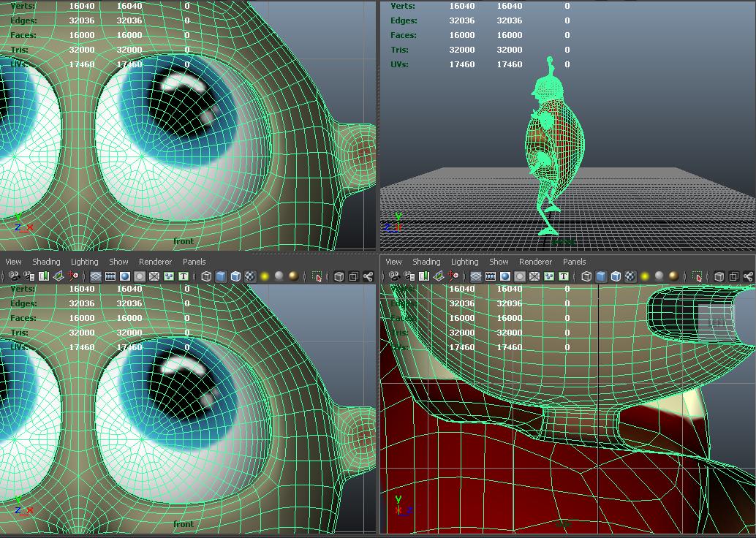
Task: Click Select Camera icon in right panel toolbar
Action: [x=395, y=276]
